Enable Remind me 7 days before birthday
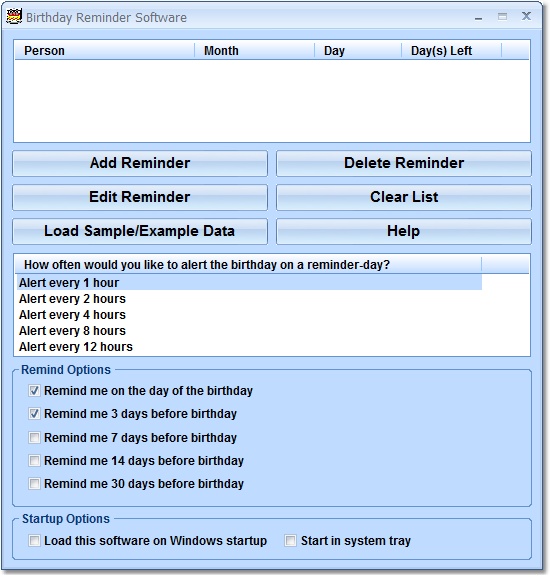550x577 pixels. pos(34,438)
